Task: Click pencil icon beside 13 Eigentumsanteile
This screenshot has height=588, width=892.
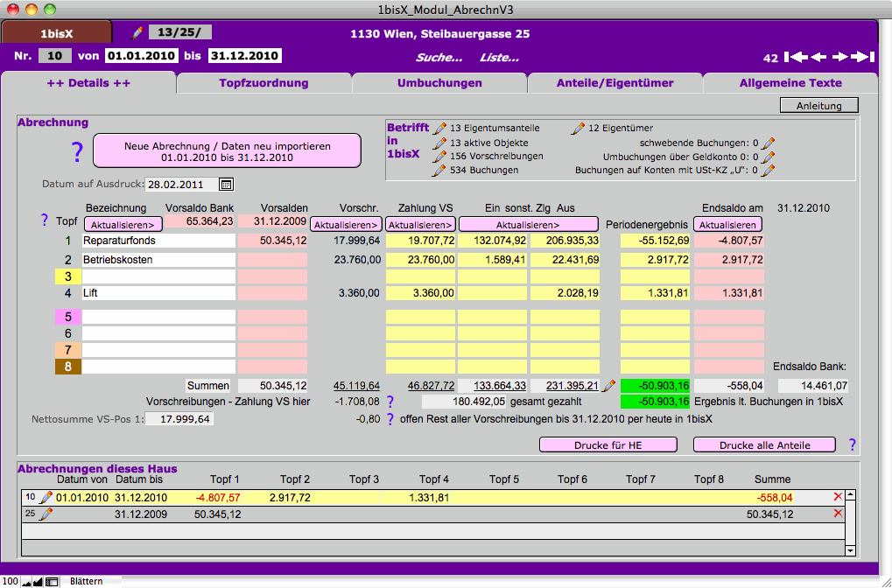Action: pos(440,129)
